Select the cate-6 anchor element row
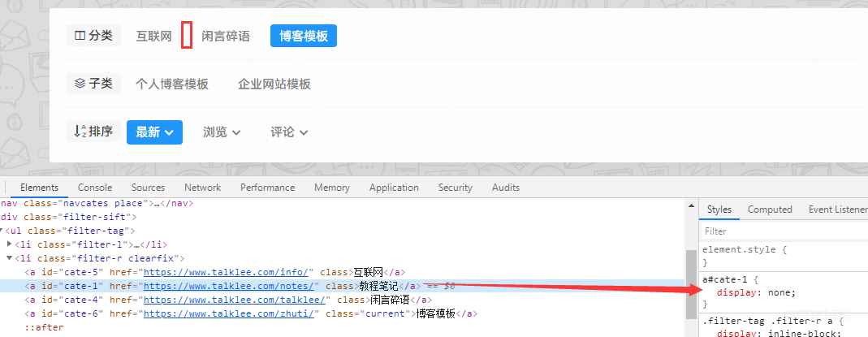 point(244,313)
